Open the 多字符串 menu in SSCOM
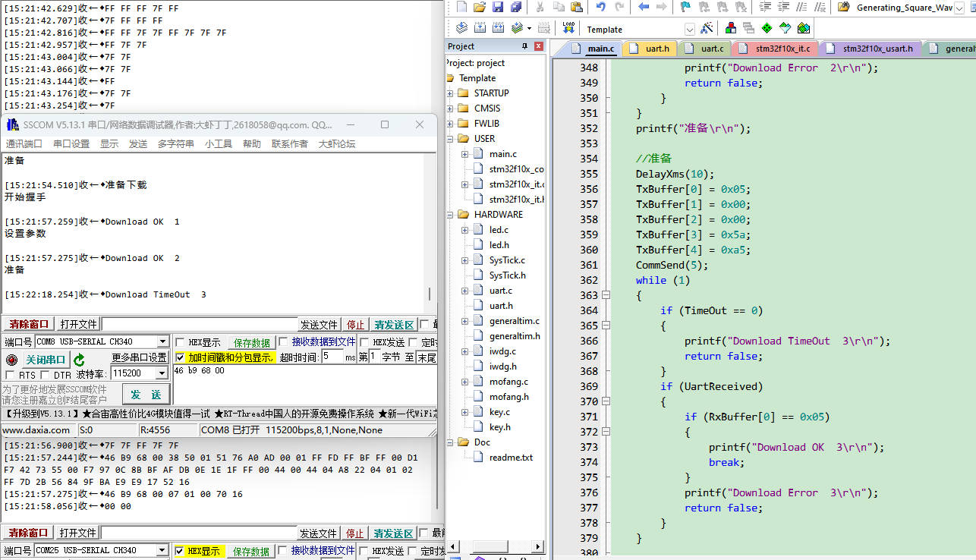 [x=175, y=143]
